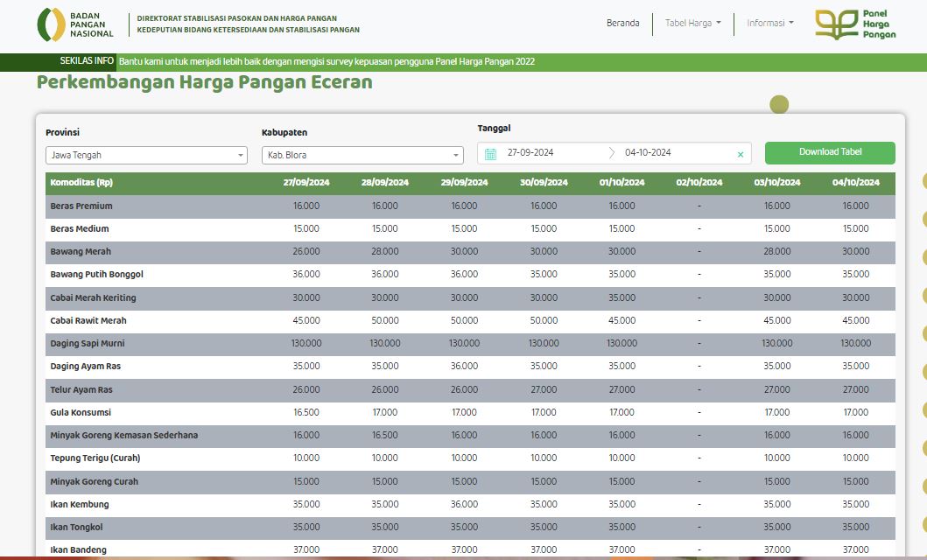Click the Badan Pangan Nasional logo

tap(75, 24)
